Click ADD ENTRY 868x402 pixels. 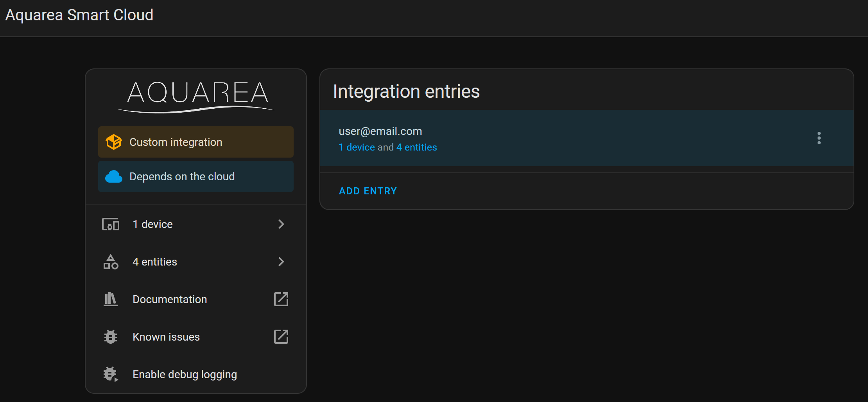click(x=368, y=191)
